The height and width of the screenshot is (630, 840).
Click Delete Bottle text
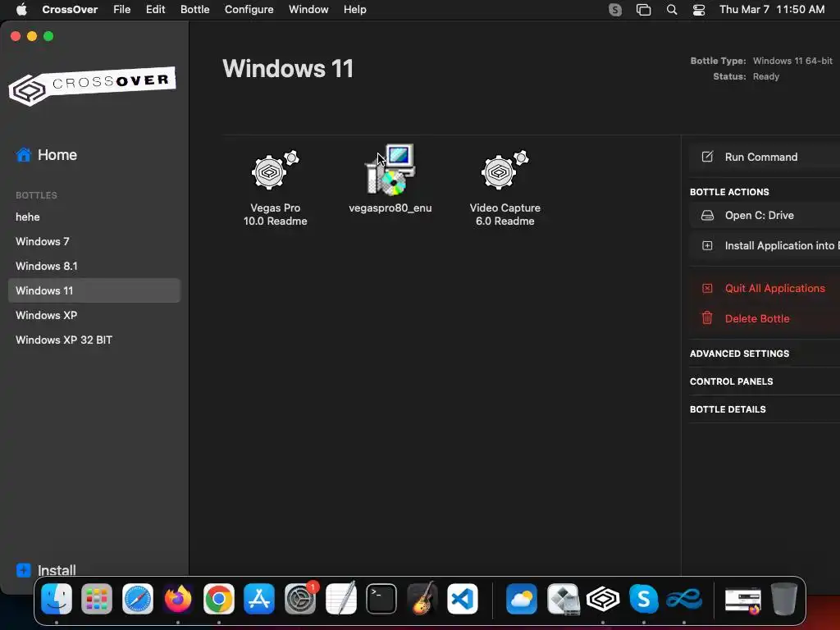coord(757,319)
